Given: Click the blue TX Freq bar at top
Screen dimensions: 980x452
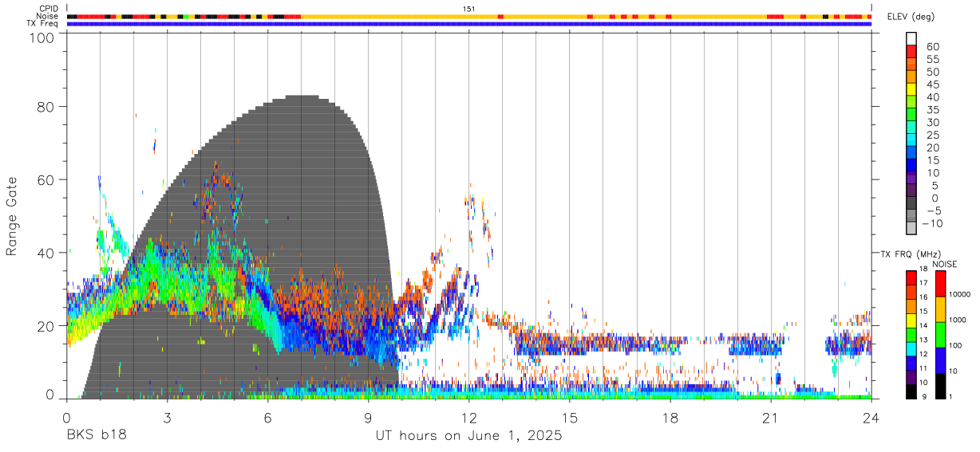Looking at the screenshot, I should 469,24.
